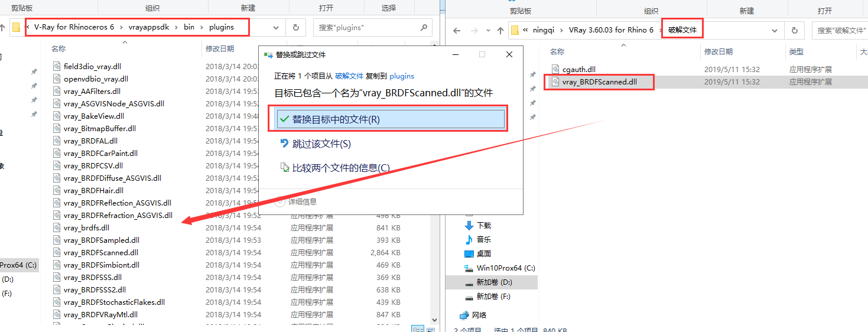Click the plugins list vertical scrollbar down arrow
Screen dimensions: 868x332
coord(434,319)
